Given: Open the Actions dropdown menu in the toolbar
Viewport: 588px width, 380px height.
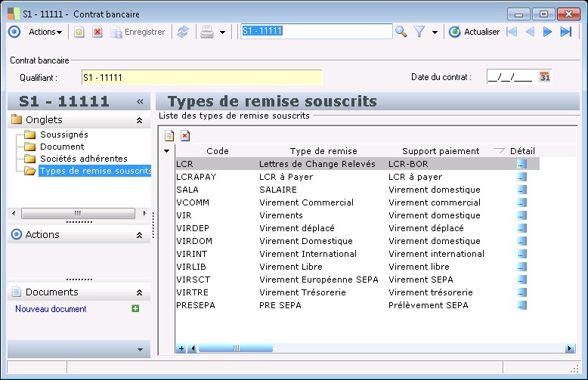Looking at the screenshot, I should click(x=45, y=32).
